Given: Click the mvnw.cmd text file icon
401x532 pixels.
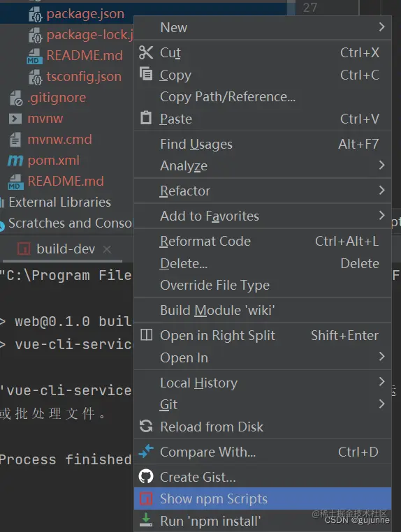Looking at the screenshot, I should click(x=15, y=140).
